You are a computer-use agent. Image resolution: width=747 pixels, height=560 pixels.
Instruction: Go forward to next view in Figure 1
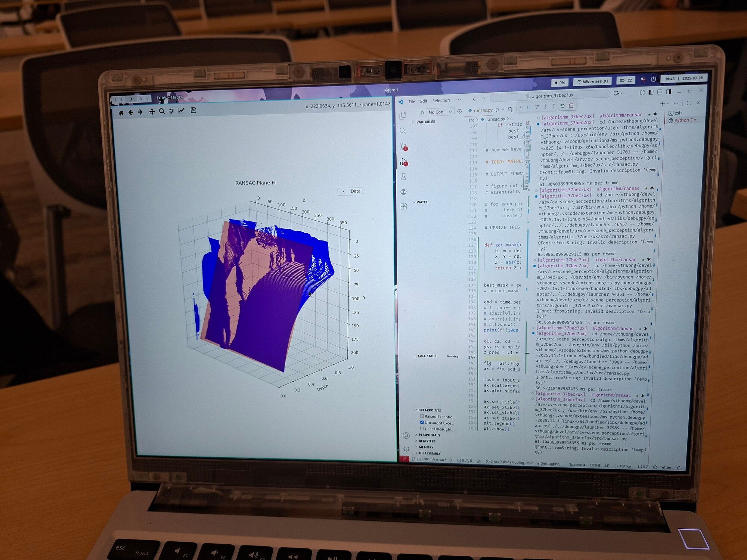pyautogui.click(x=140, y=112)
